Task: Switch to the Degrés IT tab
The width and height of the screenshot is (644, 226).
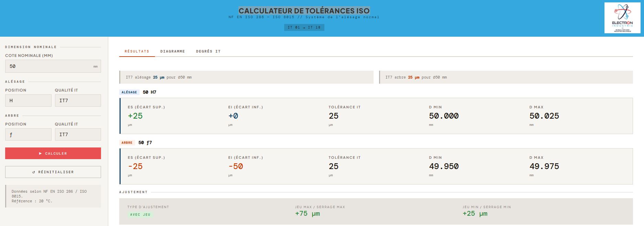Action: pos(208,51)
